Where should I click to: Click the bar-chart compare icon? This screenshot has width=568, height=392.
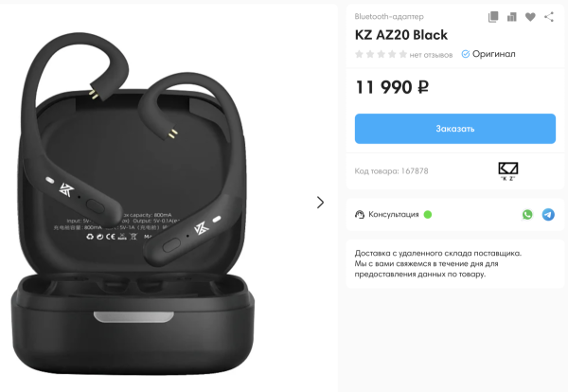tap(511, 17)
